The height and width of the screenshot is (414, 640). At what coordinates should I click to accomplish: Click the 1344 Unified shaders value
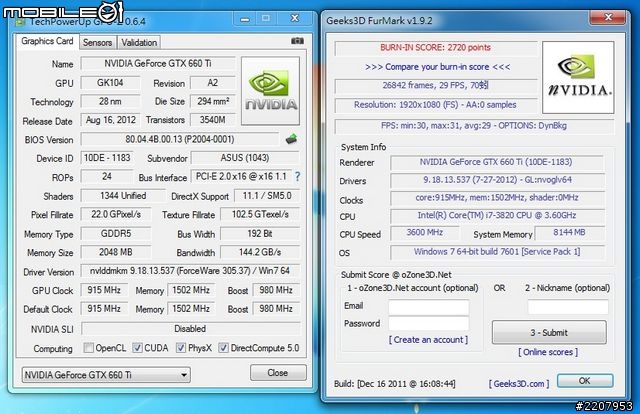[x=123, y=196]
